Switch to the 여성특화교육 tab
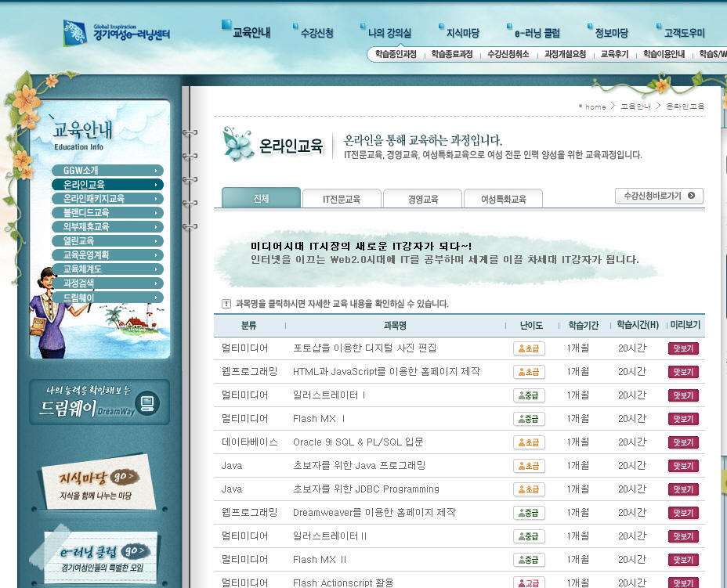The width and height of the screenshot is (727, 588). (x=503, y=199)
